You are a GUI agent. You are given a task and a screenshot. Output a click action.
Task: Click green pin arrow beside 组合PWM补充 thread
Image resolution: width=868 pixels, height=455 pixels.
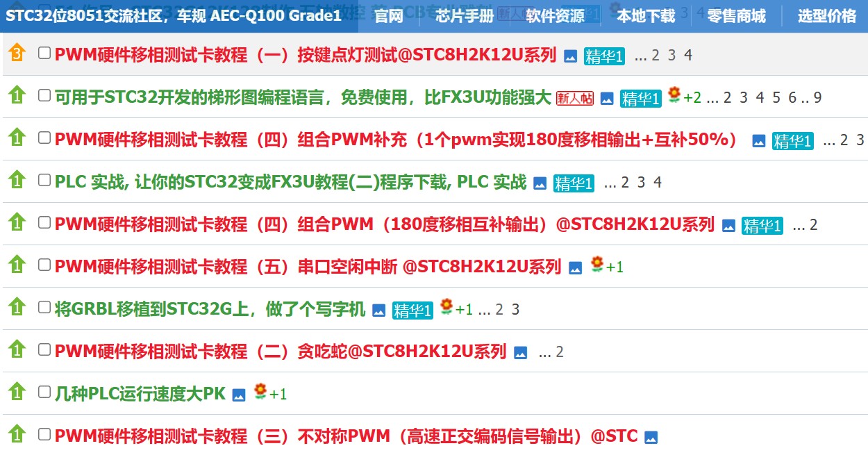pos(17,138)
